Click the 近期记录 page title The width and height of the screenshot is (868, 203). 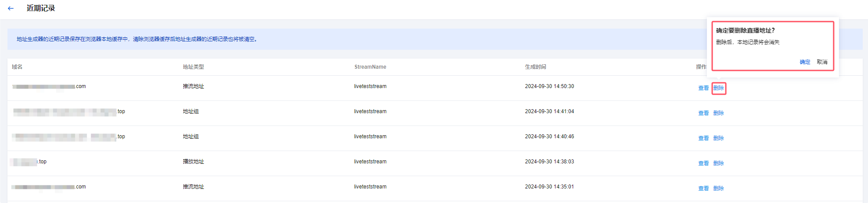point(40,8)
